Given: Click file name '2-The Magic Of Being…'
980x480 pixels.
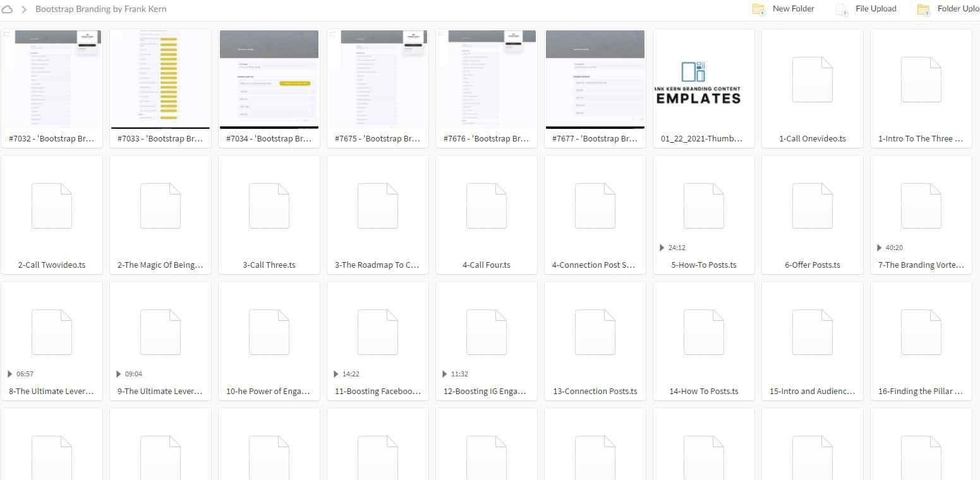Looking at the screenshot, I should (160, 265).
